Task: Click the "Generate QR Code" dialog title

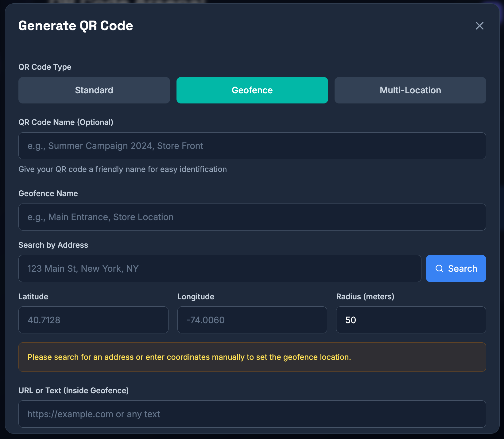Action: [76, 26]
